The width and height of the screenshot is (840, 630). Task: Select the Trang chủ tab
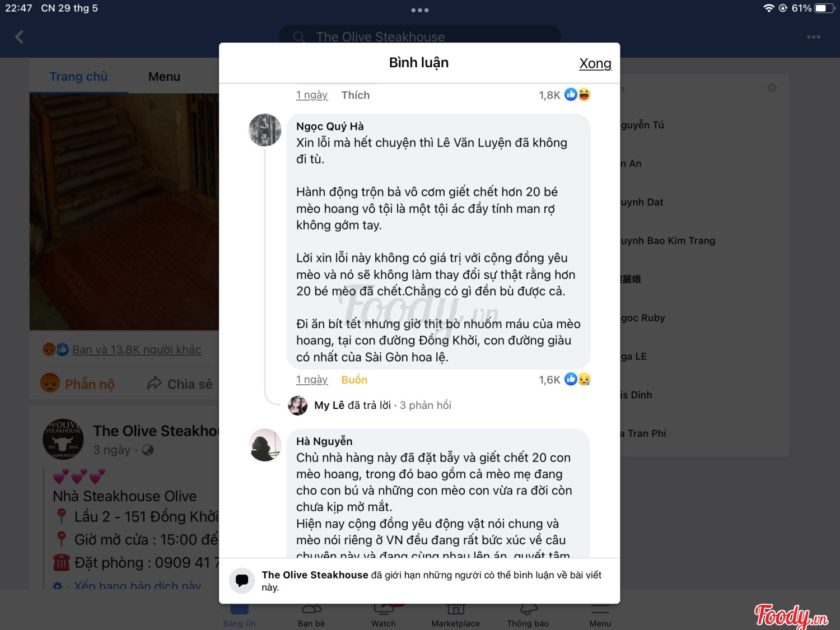pyautogui.click(x=78, y=77)
